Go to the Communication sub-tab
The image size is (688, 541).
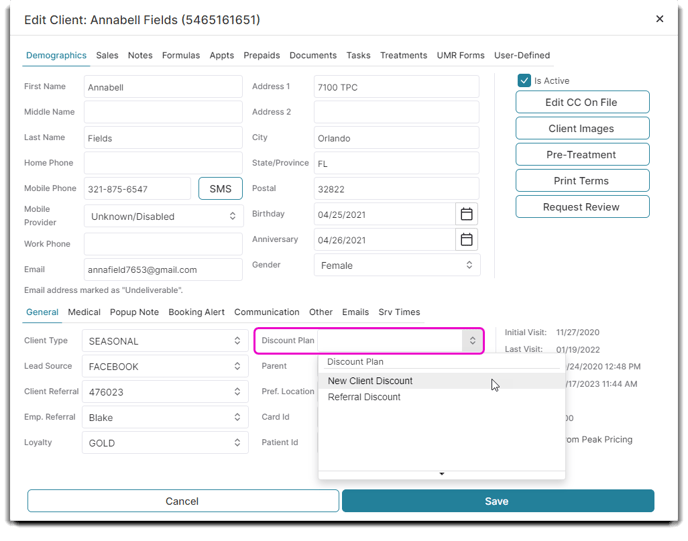(267, 312)
